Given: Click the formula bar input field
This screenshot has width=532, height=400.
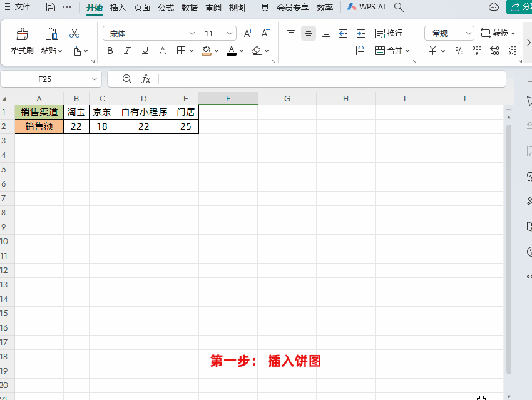Looking at the screenshot, I should pyautogui.click(x=332, y=79).
